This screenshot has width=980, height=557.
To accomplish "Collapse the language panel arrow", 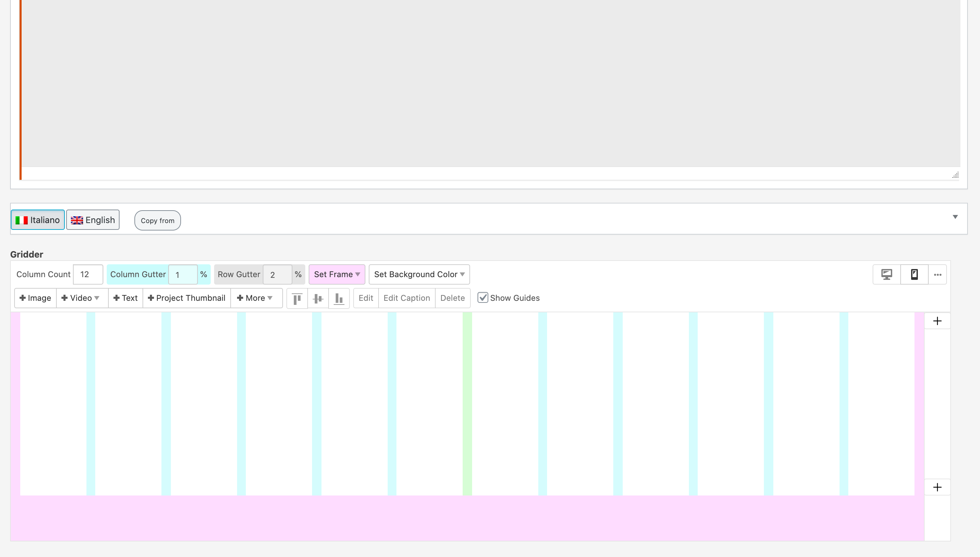I will (x=955, y=217).
